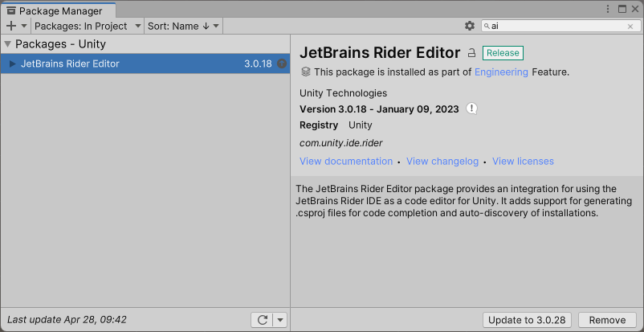Expand the JetBrains Rider Editor versions
The width and height of the screenshot is (644, 332).
click(x=12, y=64)
